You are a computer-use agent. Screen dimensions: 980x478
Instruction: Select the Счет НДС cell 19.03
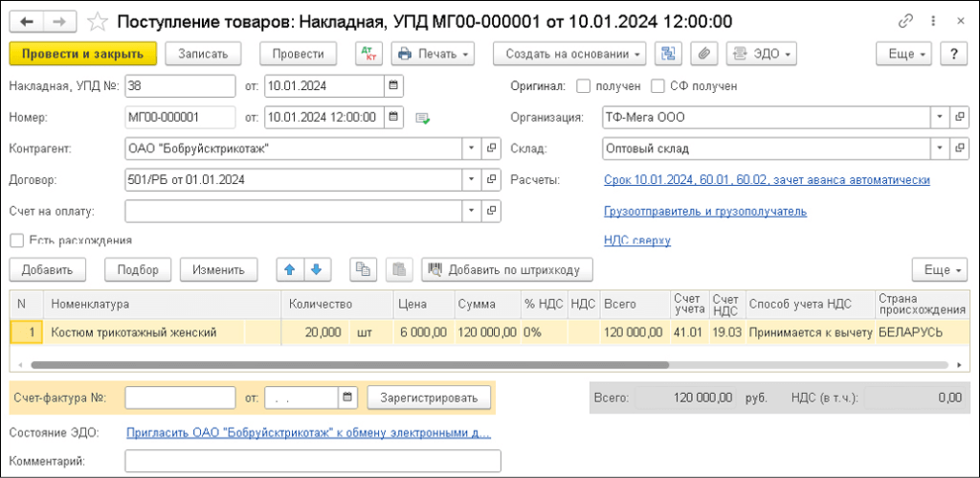pos(727,332)
